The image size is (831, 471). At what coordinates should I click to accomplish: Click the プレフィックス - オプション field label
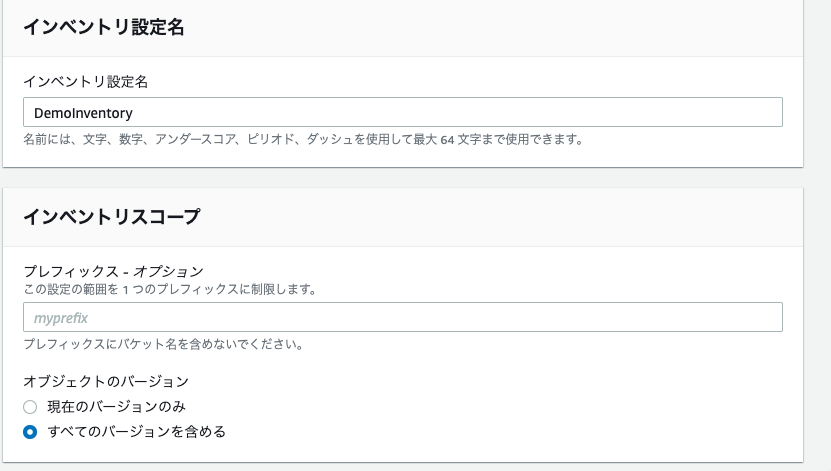[113, 271]
